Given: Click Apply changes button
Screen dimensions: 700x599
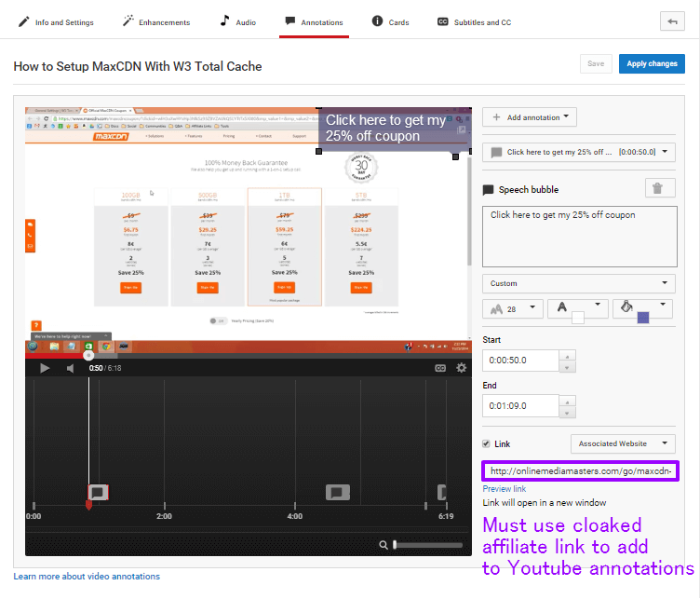Looking at the screenshot, I should click(652, 64).
